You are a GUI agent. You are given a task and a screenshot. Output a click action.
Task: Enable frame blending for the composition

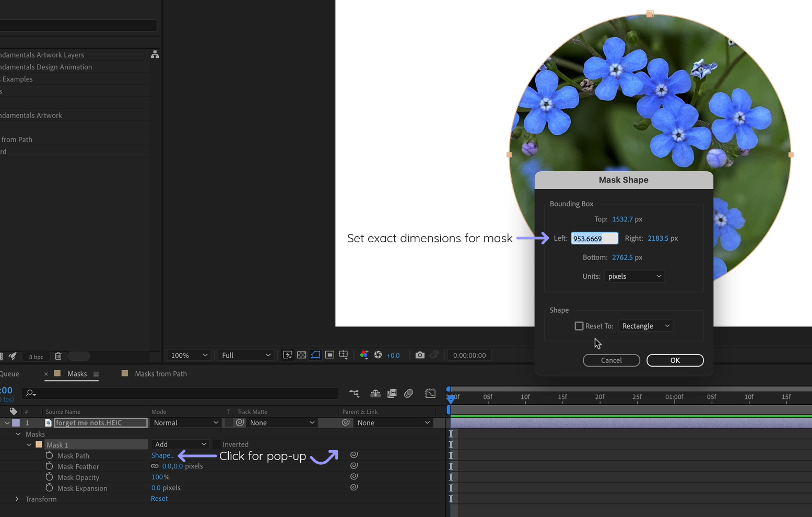tap(392, 393)
